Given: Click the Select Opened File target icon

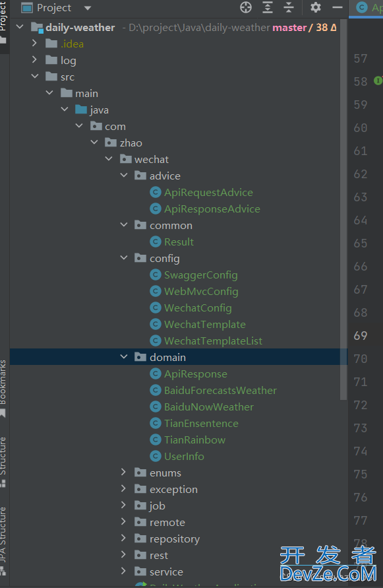Looking at the screenshot, I should click(x=246, y=7).
